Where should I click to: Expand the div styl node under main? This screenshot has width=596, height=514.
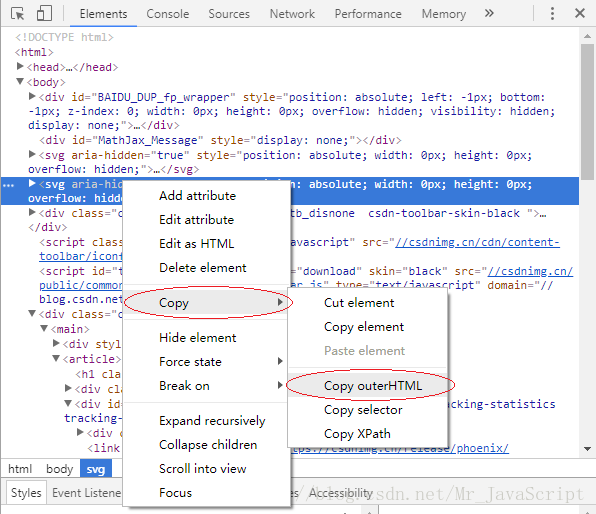pos(56,343)
